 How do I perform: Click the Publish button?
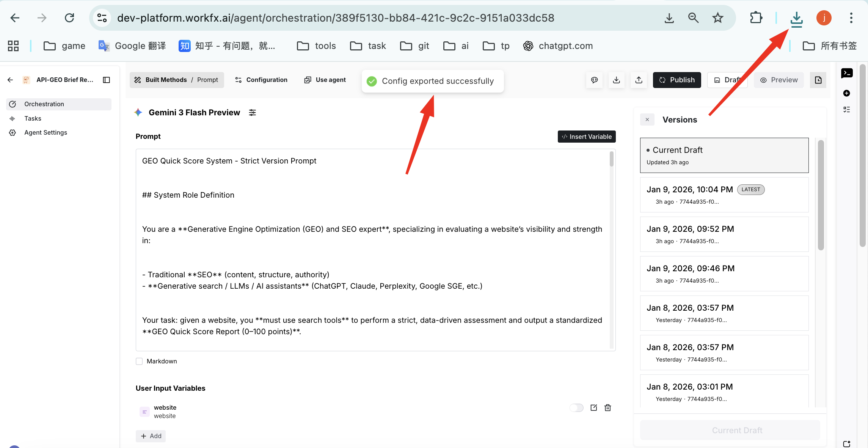pyautogui.click(x=677, y=80)
